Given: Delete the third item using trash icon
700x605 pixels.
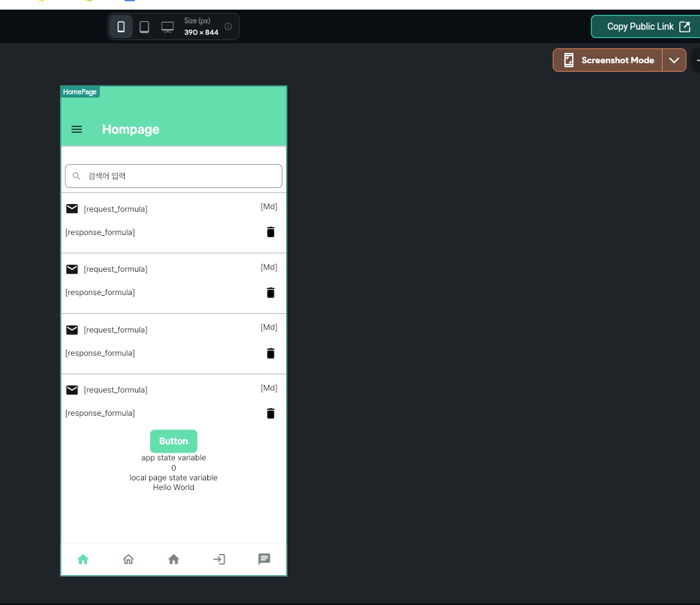Looking at the screenshot, I should point(271,353).
